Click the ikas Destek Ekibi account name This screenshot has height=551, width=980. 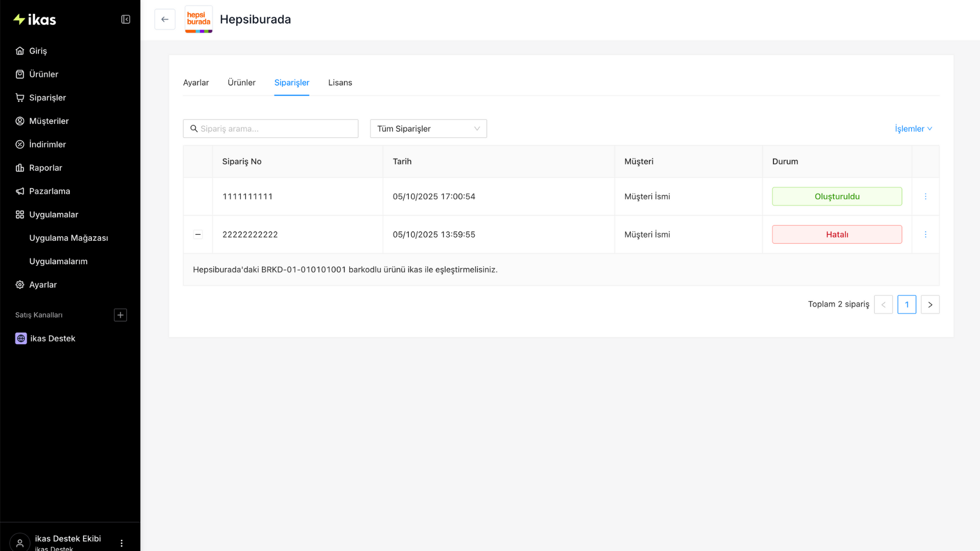(x=68, y=539)
